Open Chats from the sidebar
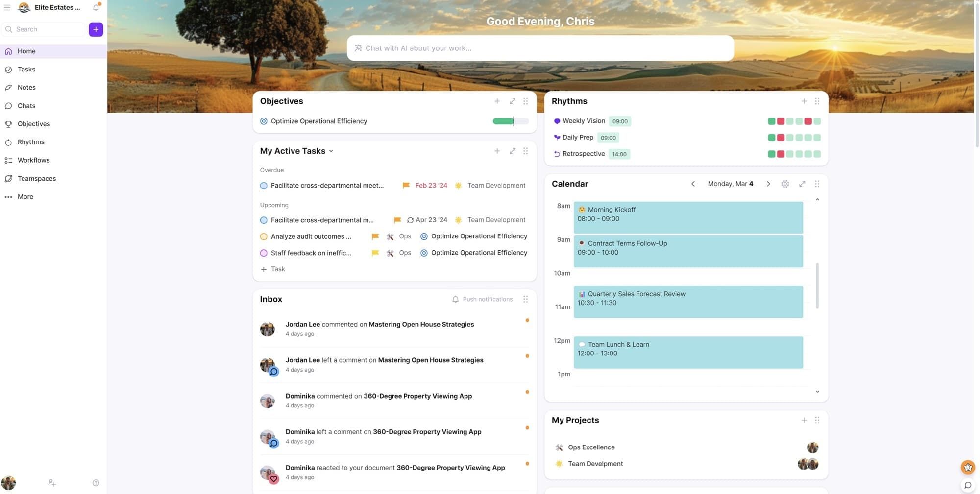980x494 pixels. click(26, 105)
